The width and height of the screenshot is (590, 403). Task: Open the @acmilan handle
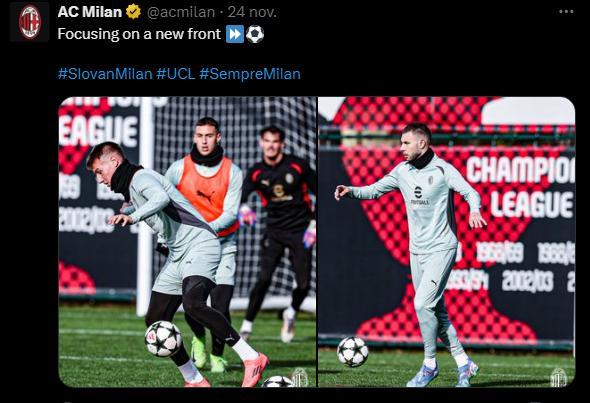pos(181,12)
